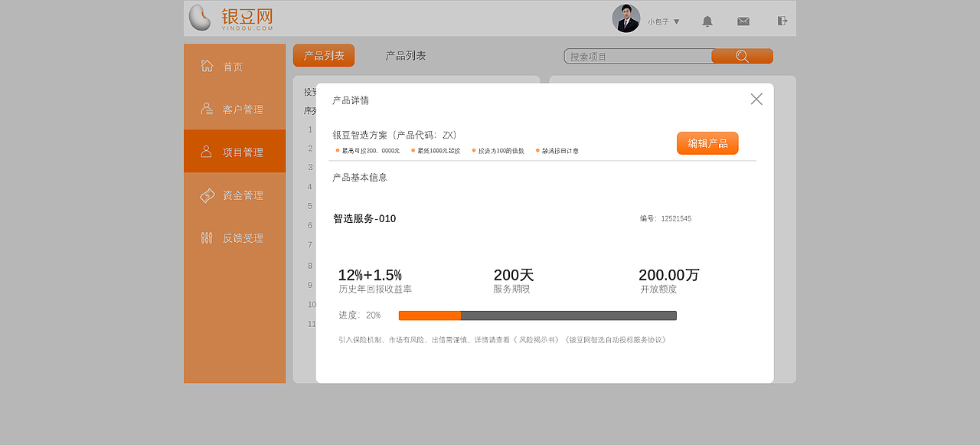
Task: Click the 200天 service period value
Action: 514,275
